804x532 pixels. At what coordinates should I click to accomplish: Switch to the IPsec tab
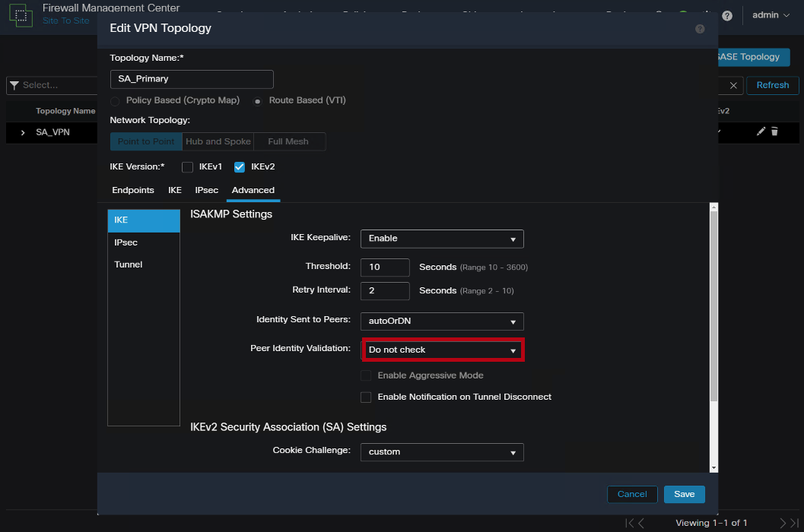click(x=206, y=190)
